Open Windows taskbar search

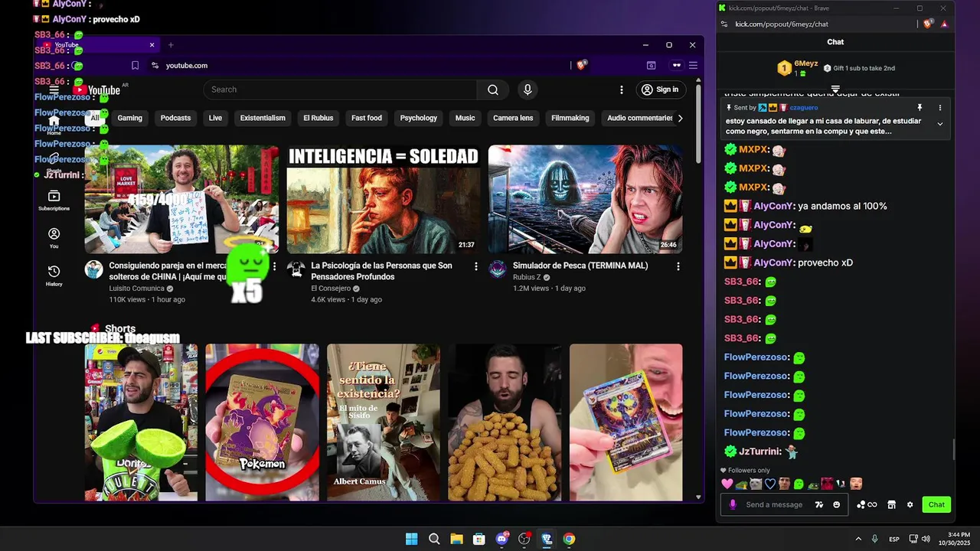click(x=434, y=540)
